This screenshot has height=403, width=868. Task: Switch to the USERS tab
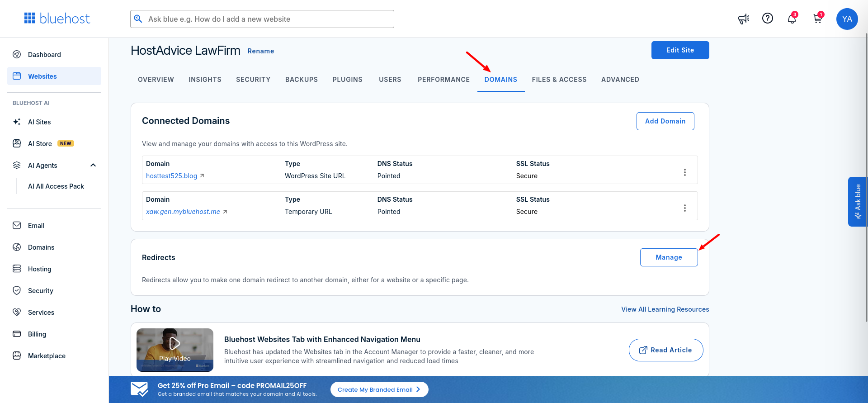tap(390, 80)
